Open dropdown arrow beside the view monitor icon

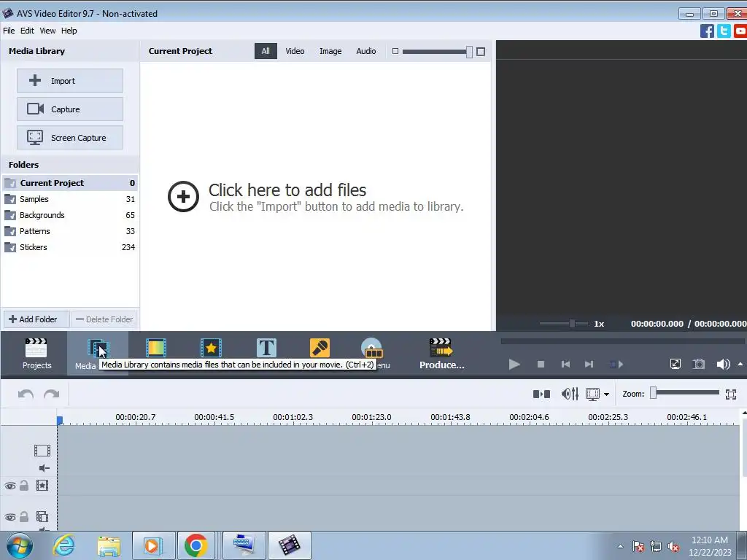(606, 394)
